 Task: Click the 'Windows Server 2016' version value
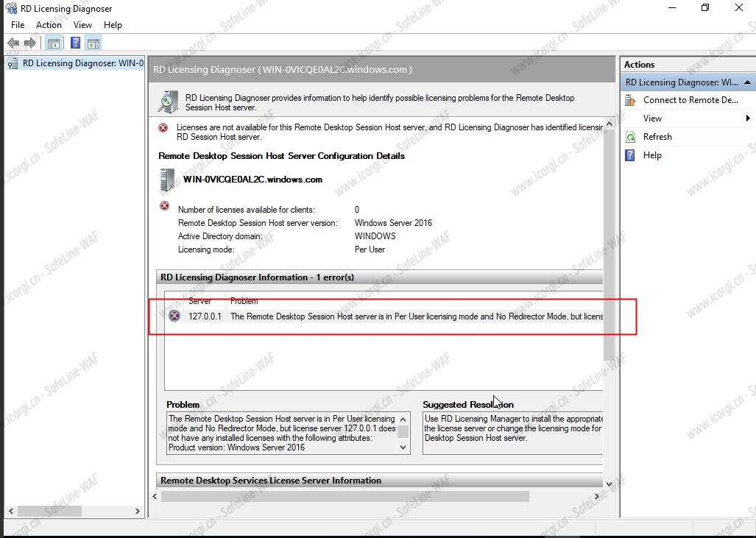pos(393,223)
